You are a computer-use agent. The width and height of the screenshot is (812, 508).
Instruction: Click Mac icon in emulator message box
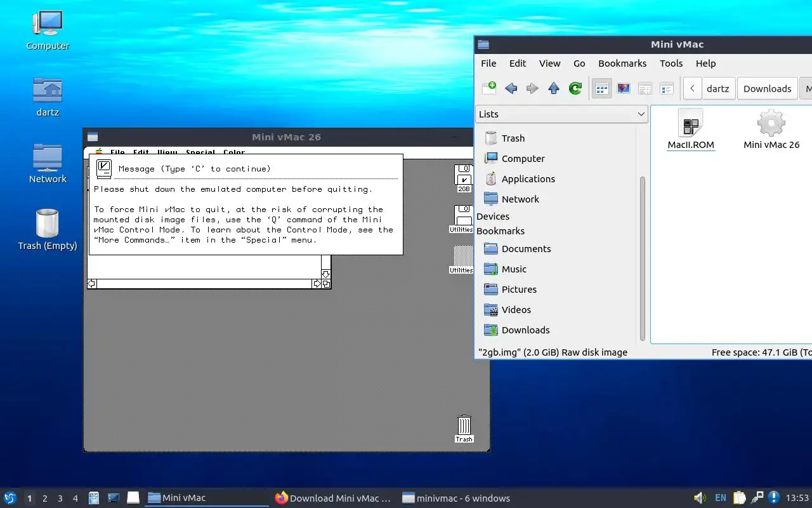[104, 168]
